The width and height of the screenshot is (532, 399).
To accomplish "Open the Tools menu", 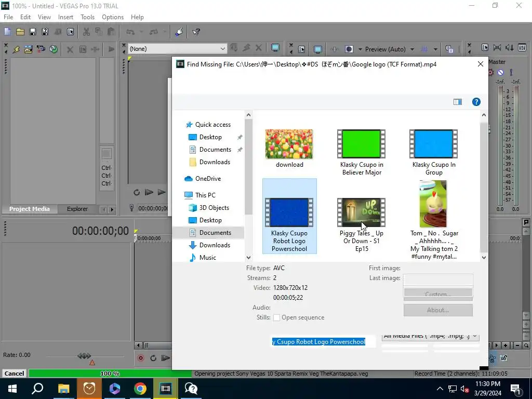I will coord(87,17).
